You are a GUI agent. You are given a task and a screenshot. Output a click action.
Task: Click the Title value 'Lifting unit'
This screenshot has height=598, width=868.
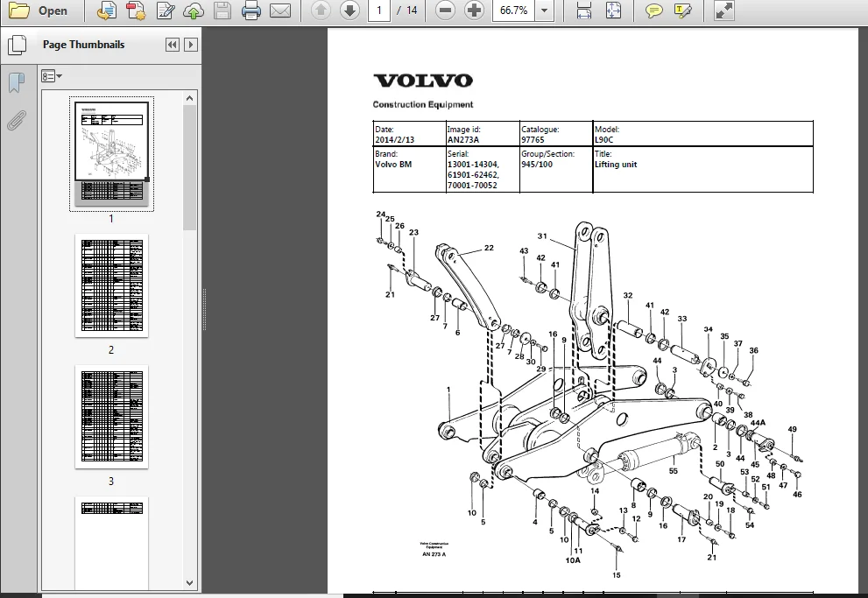pos(616,165)
